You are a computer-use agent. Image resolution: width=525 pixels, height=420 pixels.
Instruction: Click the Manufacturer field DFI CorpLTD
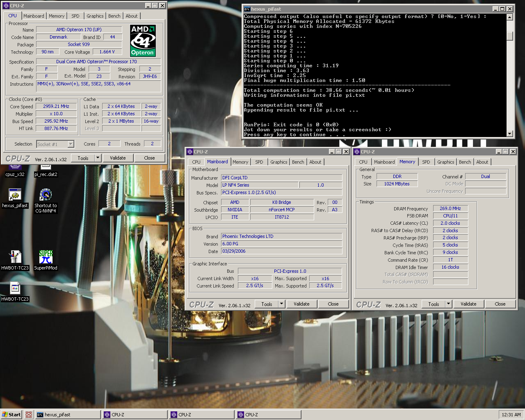[281, 178]
